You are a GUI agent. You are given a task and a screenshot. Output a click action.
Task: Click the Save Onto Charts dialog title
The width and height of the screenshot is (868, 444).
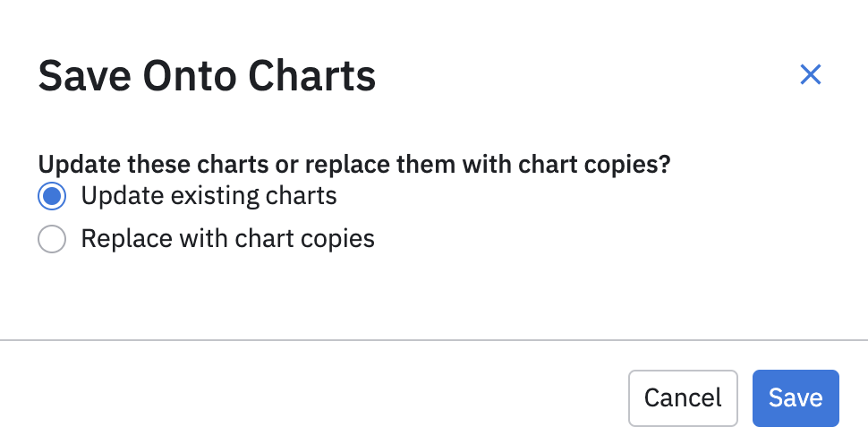pos(207,76)
